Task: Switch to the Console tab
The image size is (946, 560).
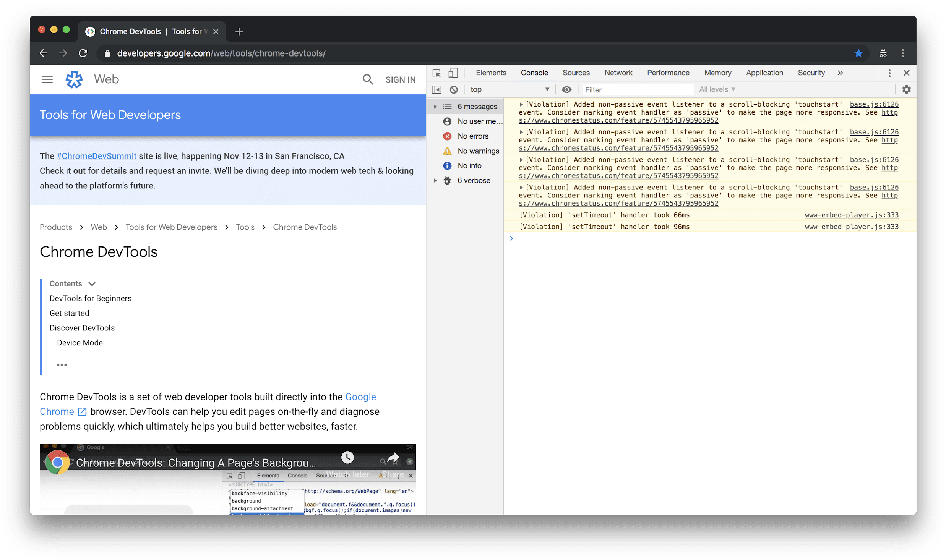Action: (534, 73)
